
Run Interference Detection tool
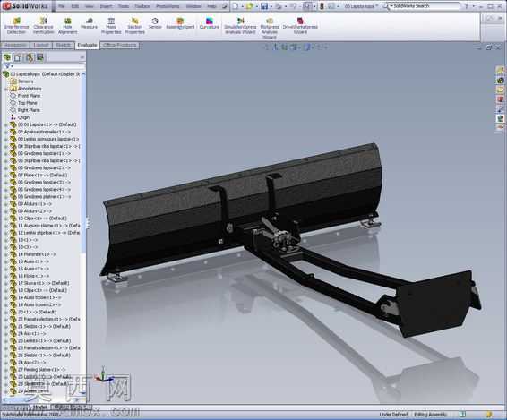tap(16, 26)
